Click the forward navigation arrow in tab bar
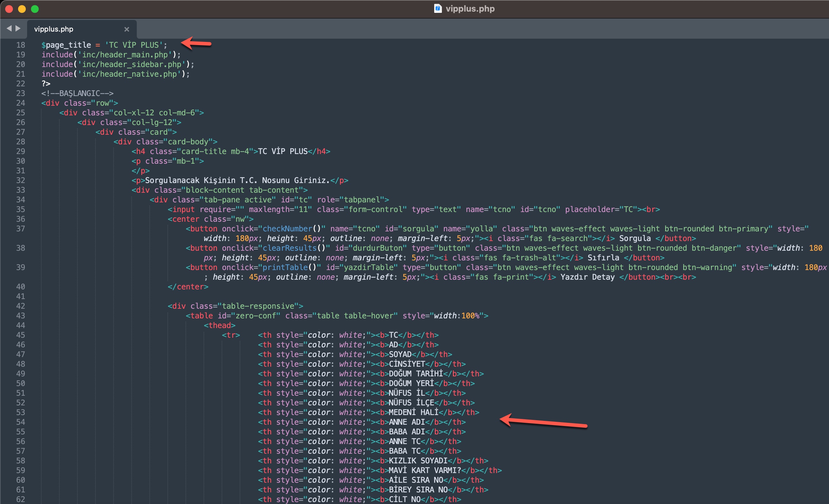This screenshot has width=829, height=504. (x=18, y=29)
